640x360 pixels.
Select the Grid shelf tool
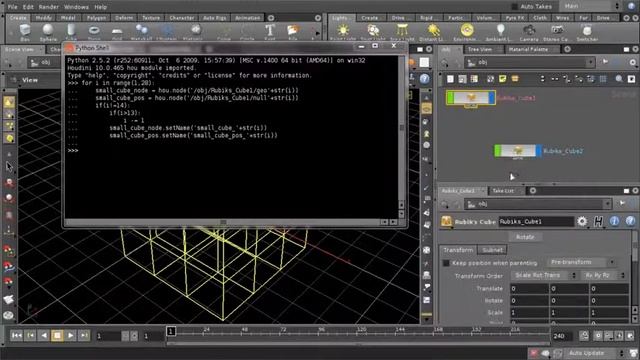117,32
